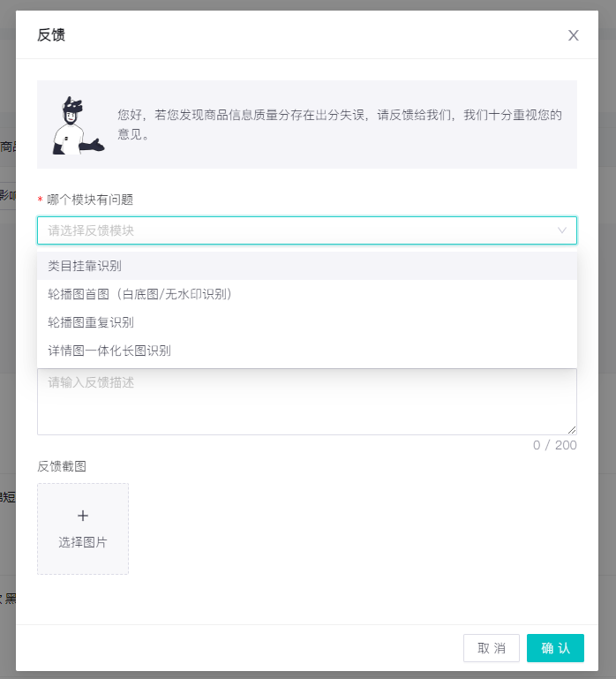Click the 反馈截图 section label
Image resolution: width=616 pixels, height=679 pixels.
[62, 466]
